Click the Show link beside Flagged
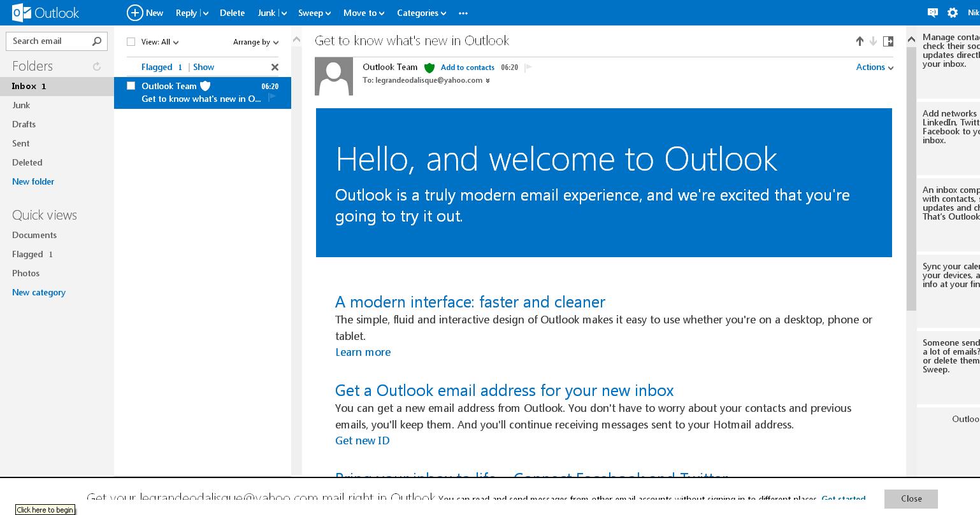Viewport: 980px width, 515px height. pyautogui.click(x=204, y=67)
